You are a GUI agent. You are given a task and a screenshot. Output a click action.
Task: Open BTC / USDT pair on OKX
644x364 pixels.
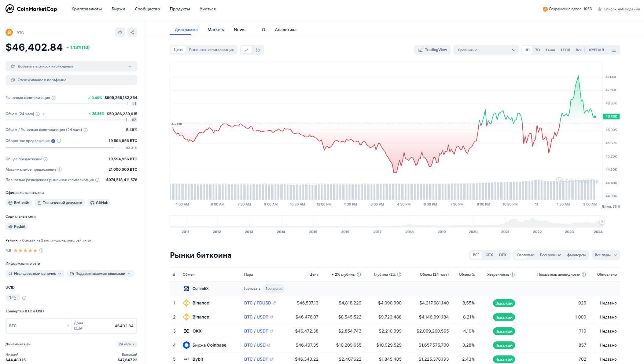click(x=256, y=331)
